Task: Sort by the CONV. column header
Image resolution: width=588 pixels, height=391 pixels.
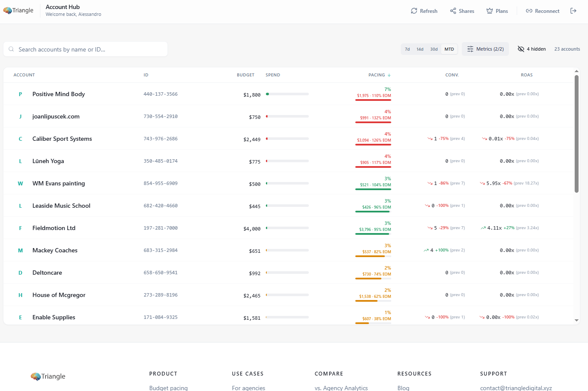Action: click(452, 75)
